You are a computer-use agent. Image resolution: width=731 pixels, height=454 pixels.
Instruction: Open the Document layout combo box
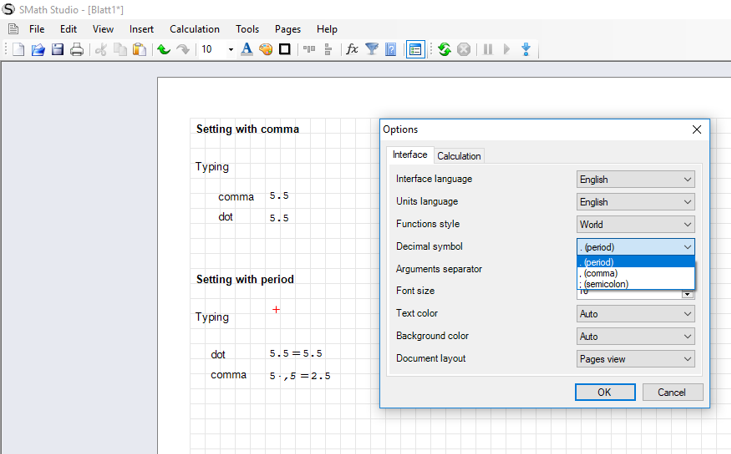635,359
